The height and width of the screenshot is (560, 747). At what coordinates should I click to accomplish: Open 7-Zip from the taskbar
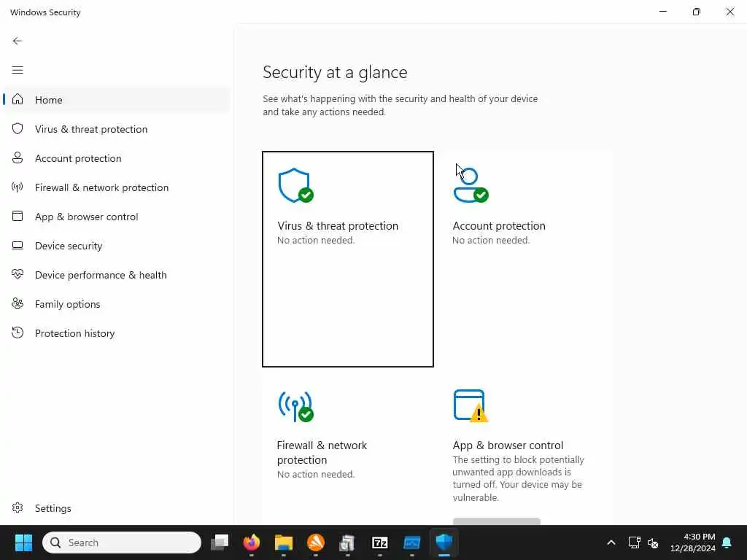pos(379,542)
